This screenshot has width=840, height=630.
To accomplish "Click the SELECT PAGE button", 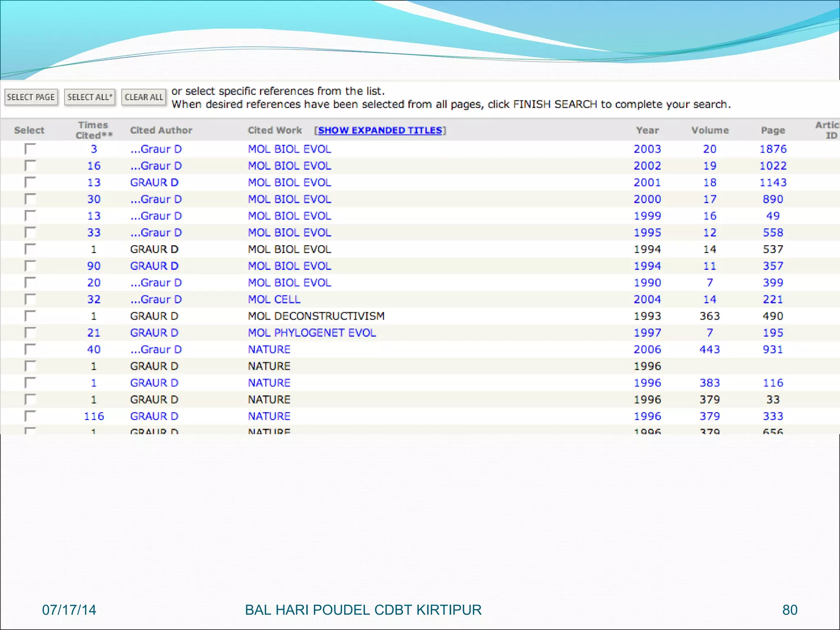I will point(31,97).
